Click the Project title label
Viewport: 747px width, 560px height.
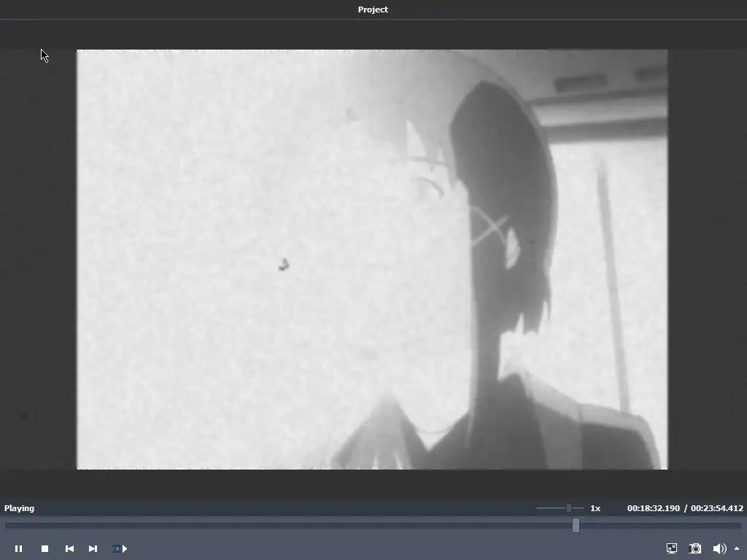pos(373,9)
